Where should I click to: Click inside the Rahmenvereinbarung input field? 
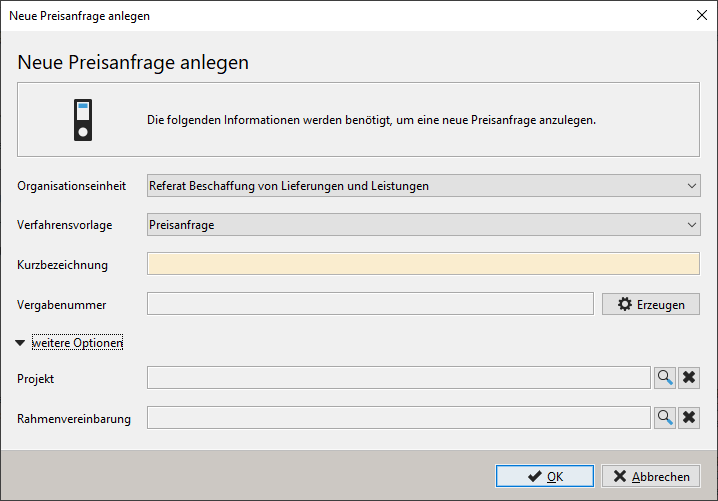coord(398,418)
